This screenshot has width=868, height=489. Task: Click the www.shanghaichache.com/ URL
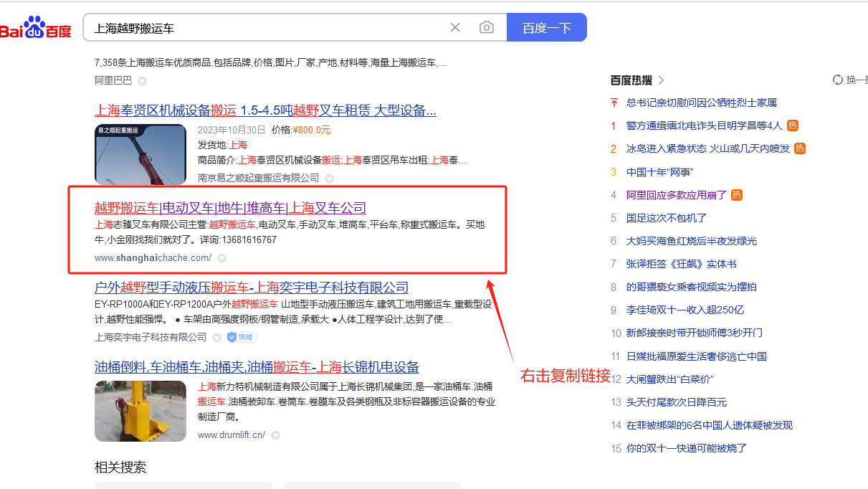click(x=153, y=258)
